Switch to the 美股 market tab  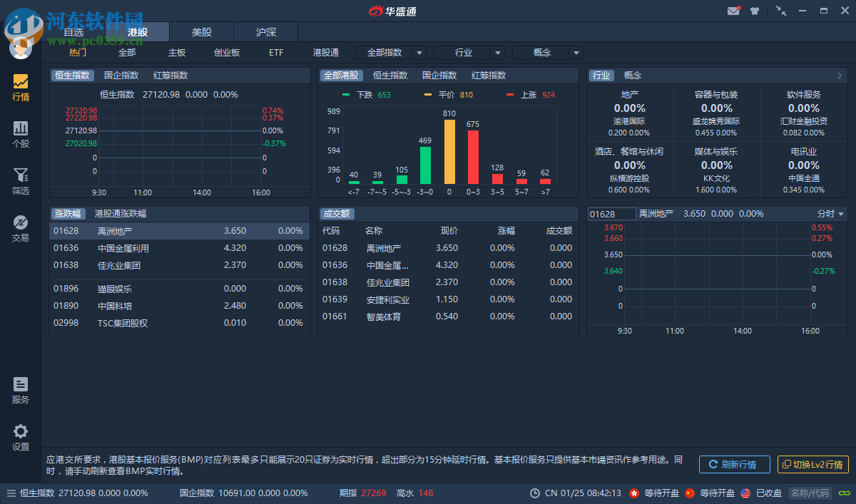200,31
